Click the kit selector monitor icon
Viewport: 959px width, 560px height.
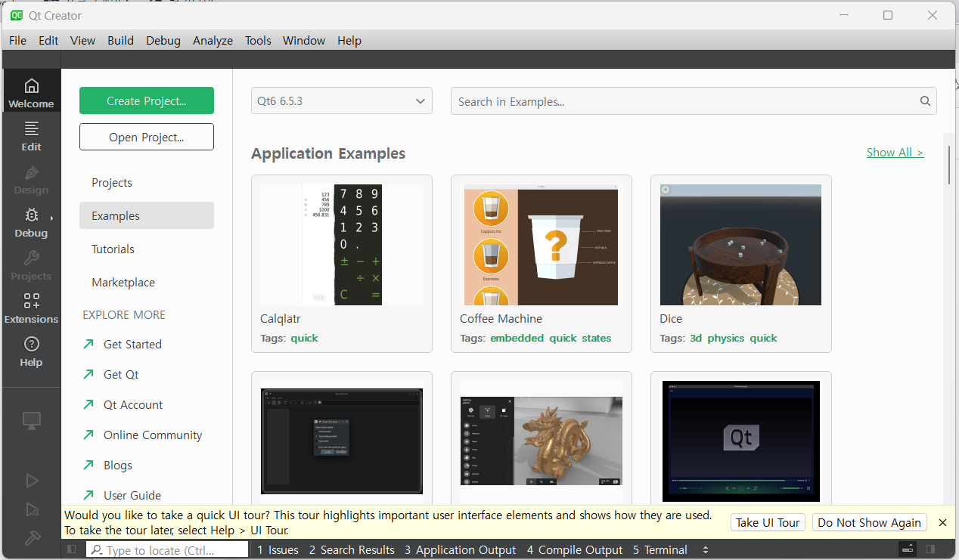(x=32, y=421)
